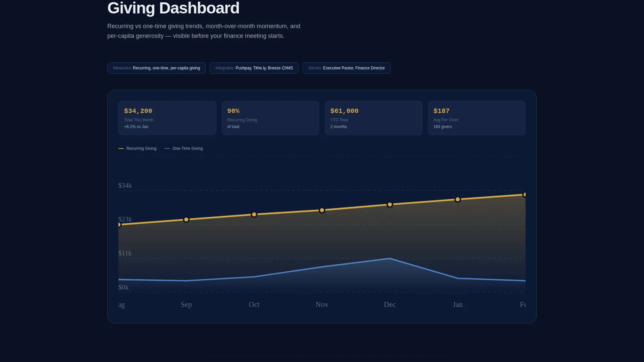Open the $34,200 Total This Month card
644x362 pixels.
click(167, 118)
